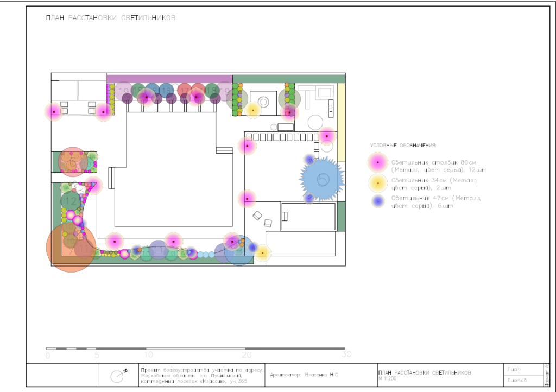The width and height of the screenshot is (556, 392).
Task: Select the spiky blue tree numbered 6
Action: coord(322,179)
